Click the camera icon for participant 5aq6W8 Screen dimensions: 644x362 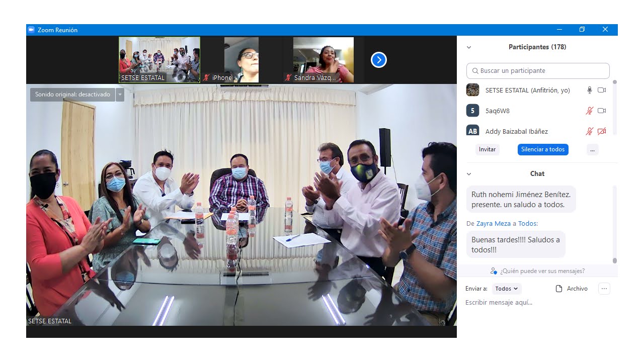602,111
